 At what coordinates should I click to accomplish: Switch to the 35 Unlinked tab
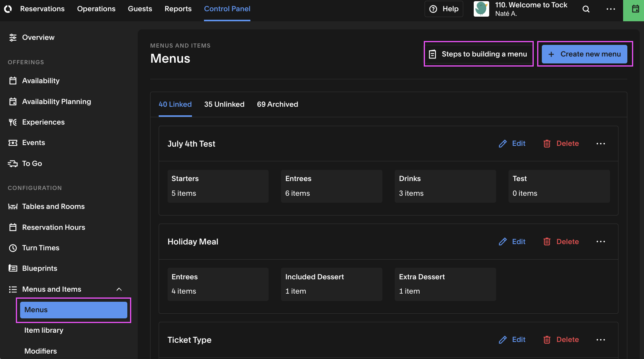(x=224, y=104)
